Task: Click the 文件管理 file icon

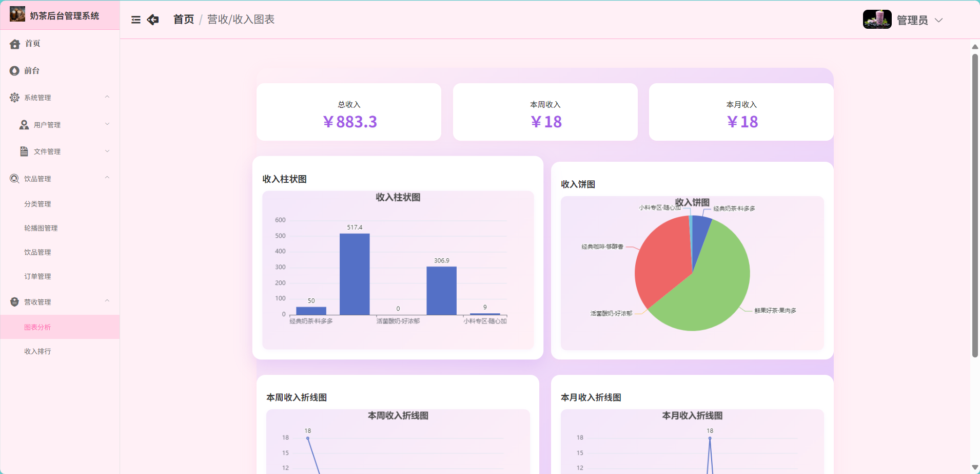Action: tap(23, 151)
